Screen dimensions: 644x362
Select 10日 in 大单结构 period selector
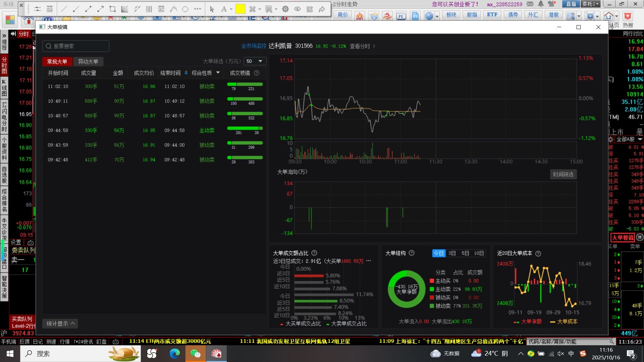click(479, 253)
